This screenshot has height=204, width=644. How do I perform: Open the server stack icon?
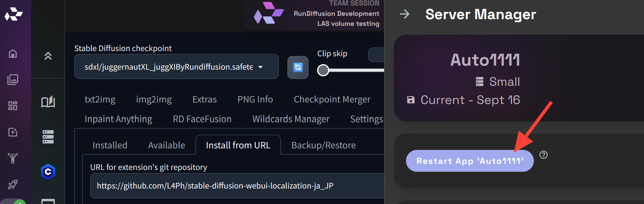(48, 137)
